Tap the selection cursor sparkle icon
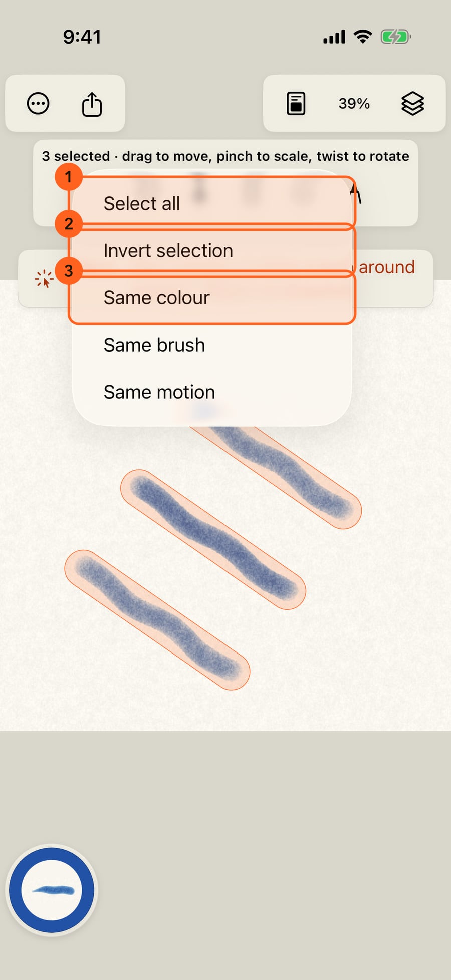The width and height of the screenshot is (451, 980). coord(44,279)
